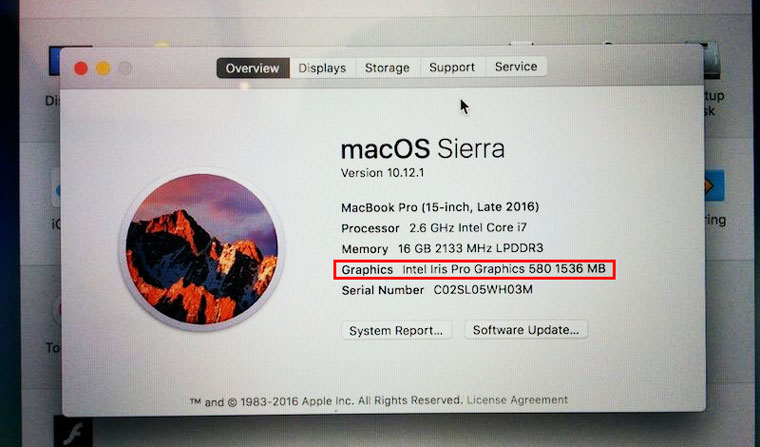Click Version 10.12.1 to reveal build number

[x=382, y=173]
